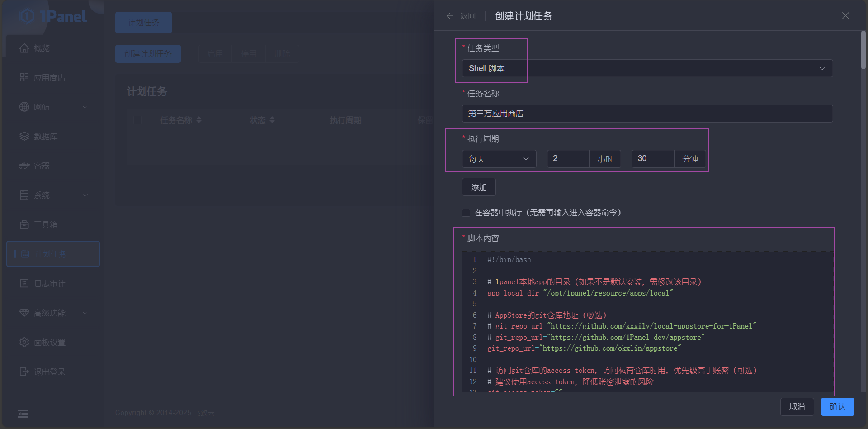Image resolution: width=868 pixels, height=429 pixels.
Task: Click the 1Panel logo icon
Action: pyautogui.click(x=27, y=16)
